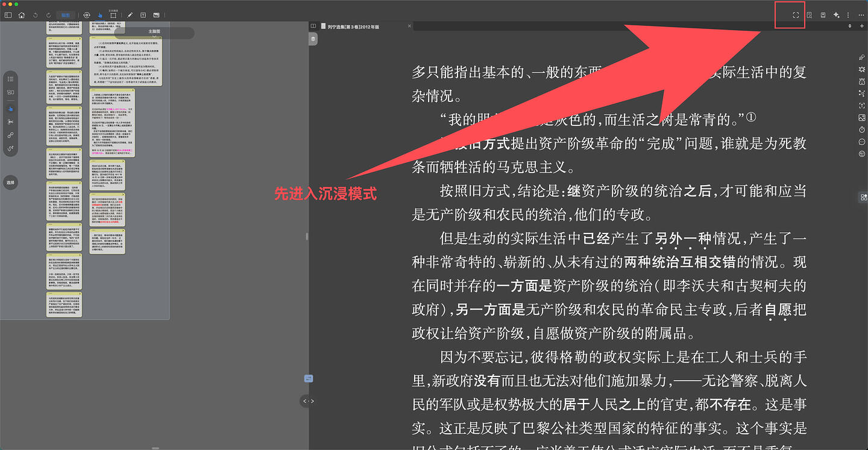Click the image tool in right sidebar
Image resolution: width=868 pixels, height=450 pixels.
862,118
